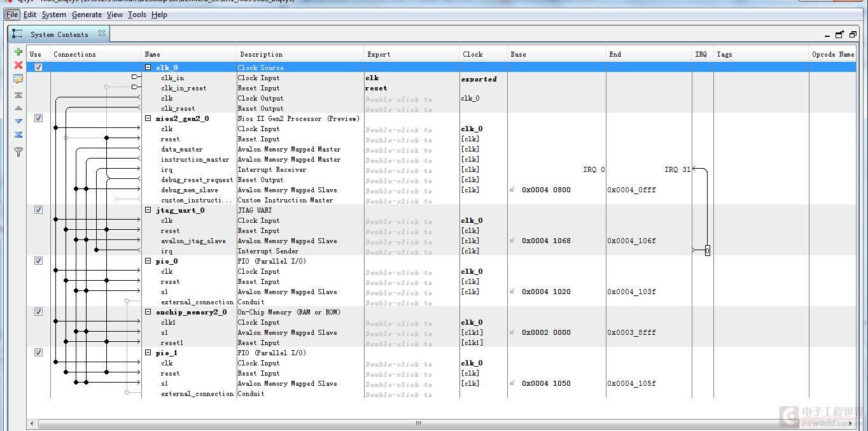
Task: Click lock icon beside base 0x0002 0000
Action: pos(512,332)
